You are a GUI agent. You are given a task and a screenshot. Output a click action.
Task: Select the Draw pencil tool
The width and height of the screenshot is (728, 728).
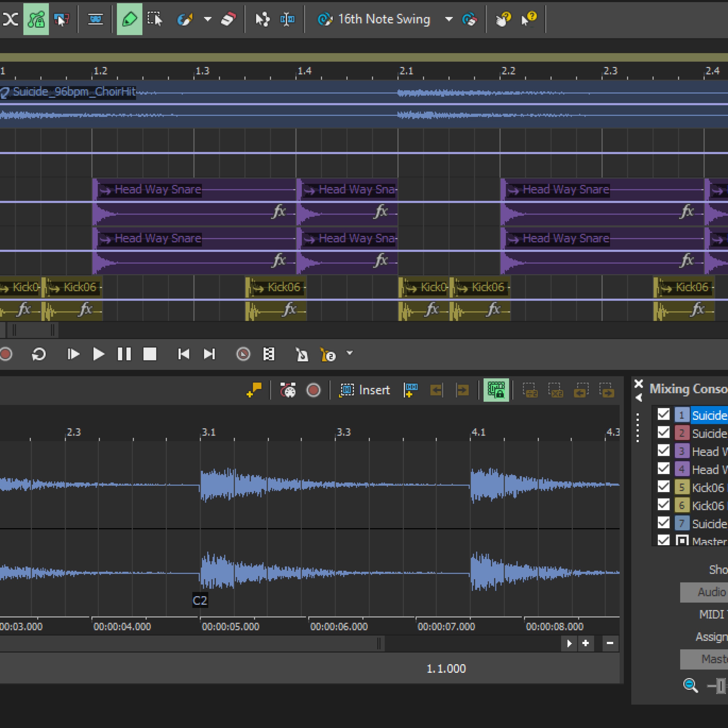129,19
